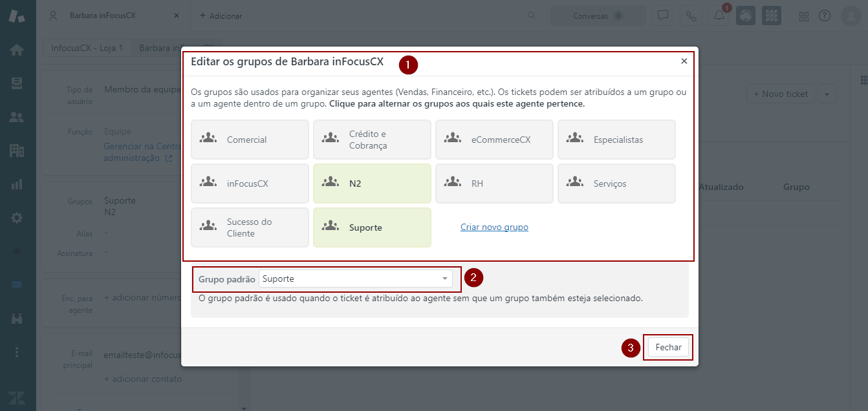Switch to InfocusCX - Loja 1 tab

87,48
